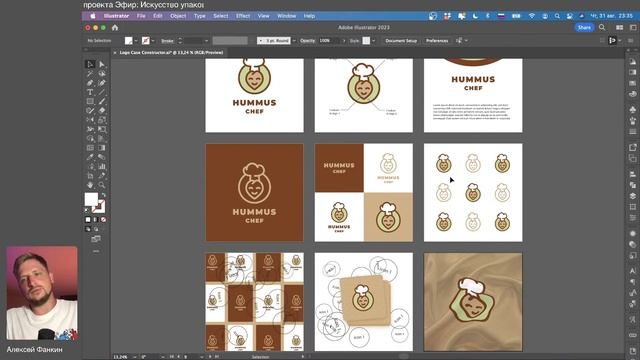Select the Scale tool

[x=102, y=120]
